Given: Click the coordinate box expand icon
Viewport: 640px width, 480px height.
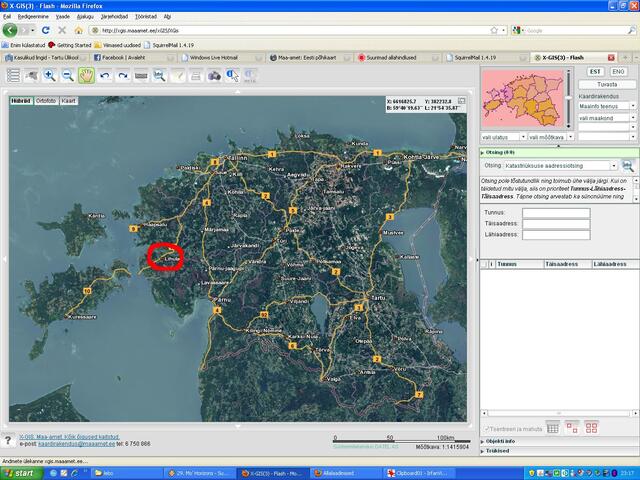Looking at the screenshot, I should 461,100.
